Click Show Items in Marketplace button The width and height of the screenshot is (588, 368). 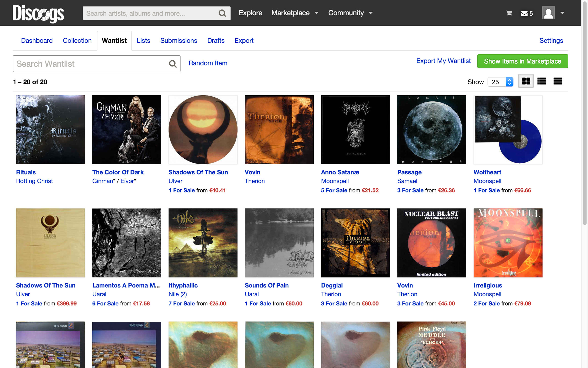[x=523, y=61]
